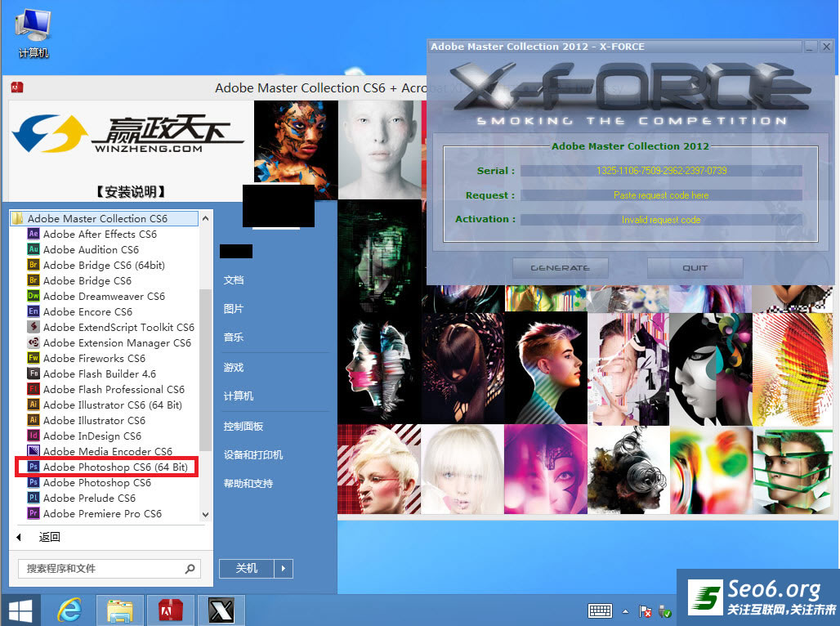
Task: Click the Flash Builder 4.6 icon
Action: click(34, 373)
